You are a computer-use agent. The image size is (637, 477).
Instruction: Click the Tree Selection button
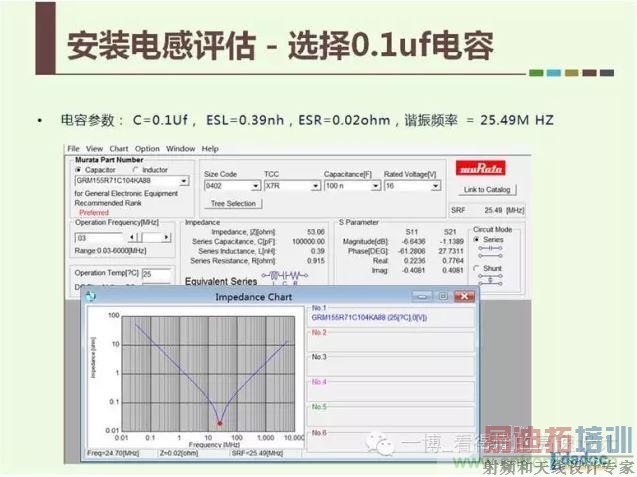pyautogui.click(x=233, y=204)
